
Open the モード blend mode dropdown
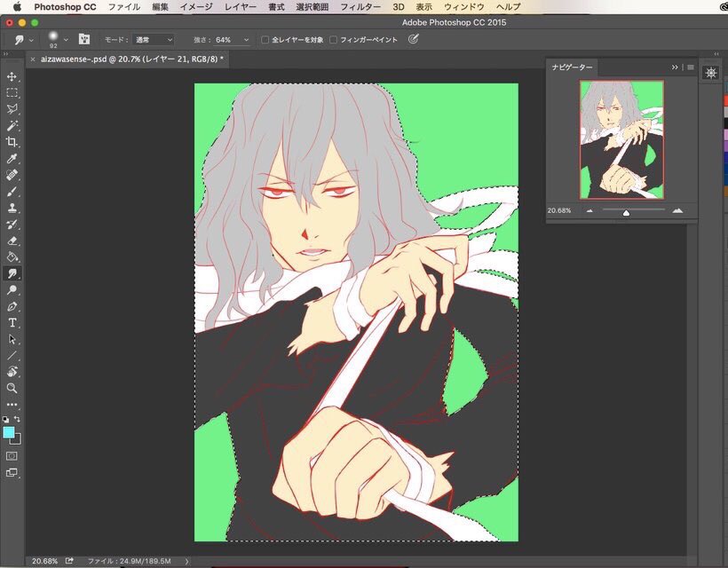pos(153,40)
